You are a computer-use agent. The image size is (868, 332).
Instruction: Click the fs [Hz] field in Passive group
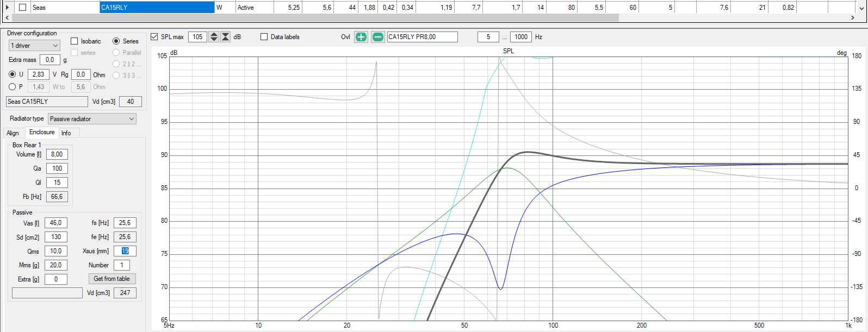[x=125, y=223]
